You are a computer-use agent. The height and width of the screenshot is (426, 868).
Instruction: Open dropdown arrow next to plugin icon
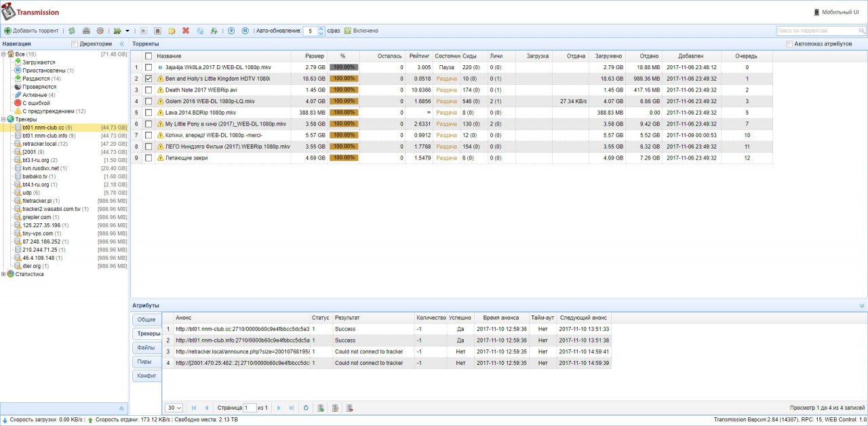click(127, 31)
